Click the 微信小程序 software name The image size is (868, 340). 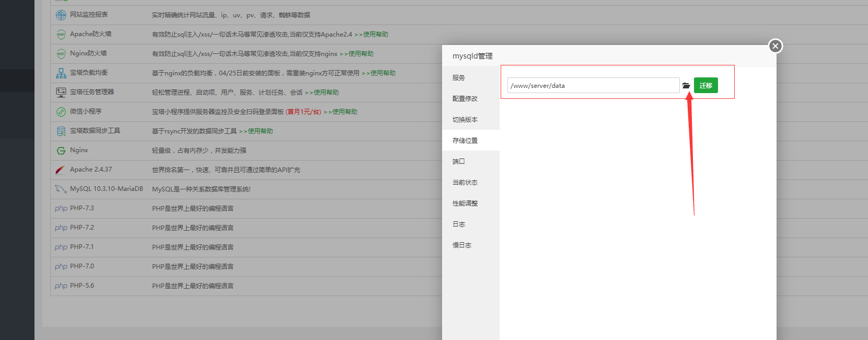coord(86,111)
